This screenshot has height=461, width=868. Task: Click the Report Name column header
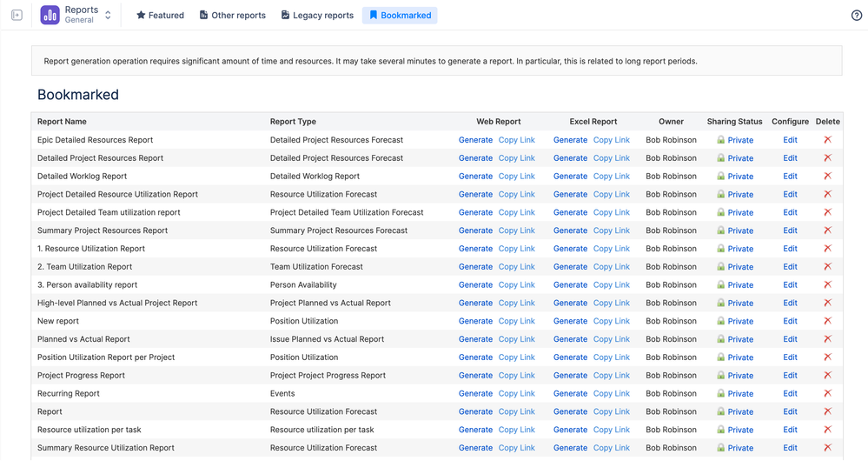(62, 122)
